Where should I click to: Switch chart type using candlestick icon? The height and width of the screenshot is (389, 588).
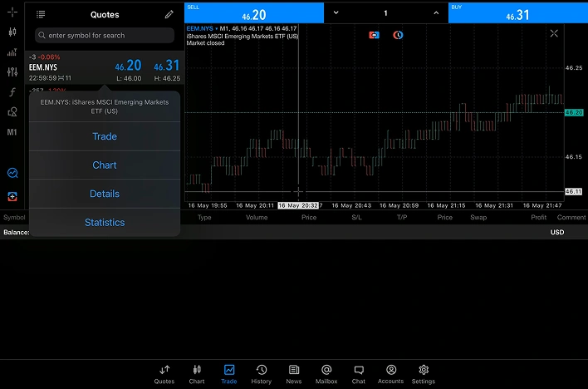coord(12,32)
